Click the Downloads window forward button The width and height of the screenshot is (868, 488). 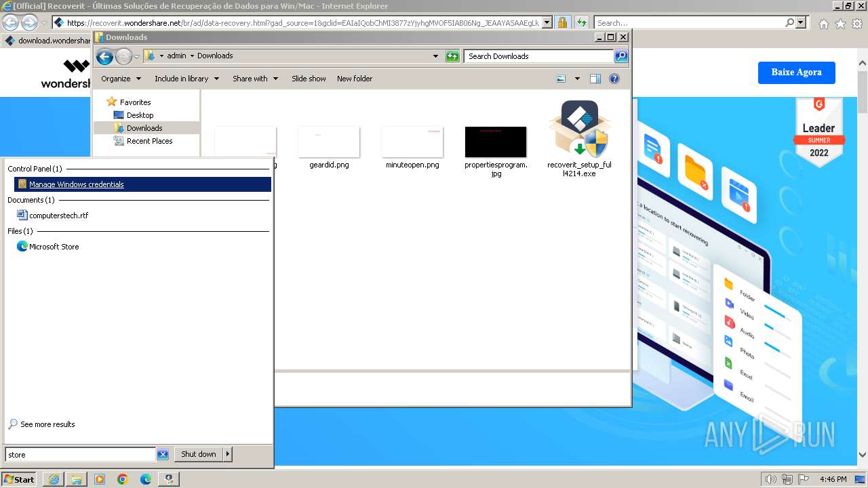123,56
